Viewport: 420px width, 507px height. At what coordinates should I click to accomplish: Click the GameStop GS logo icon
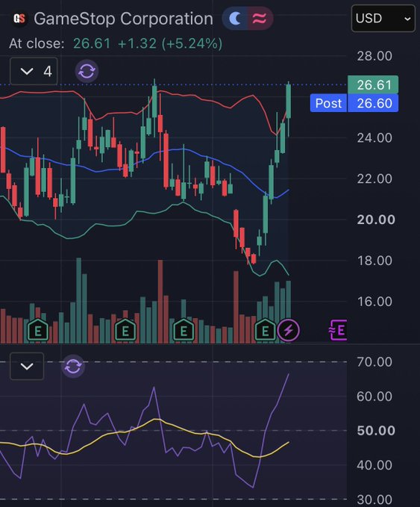point(19,19)
